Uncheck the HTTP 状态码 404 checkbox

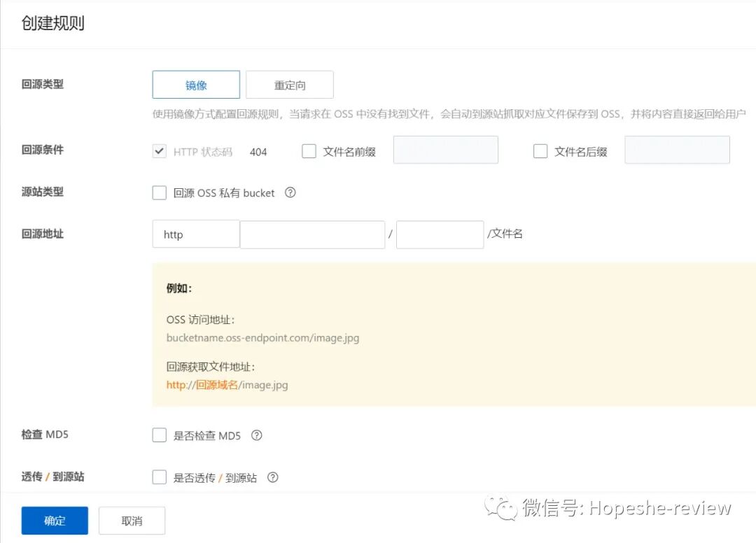[159, 150]
